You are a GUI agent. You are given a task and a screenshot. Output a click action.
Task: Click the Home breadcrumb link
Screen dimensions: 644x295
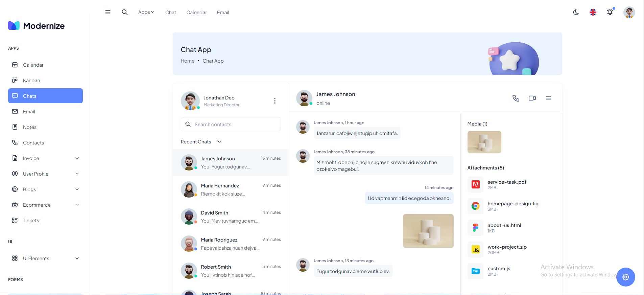187,61
